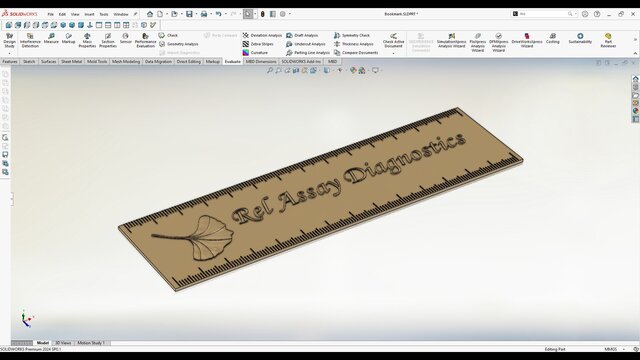Create a new document

tap(160, 14)
